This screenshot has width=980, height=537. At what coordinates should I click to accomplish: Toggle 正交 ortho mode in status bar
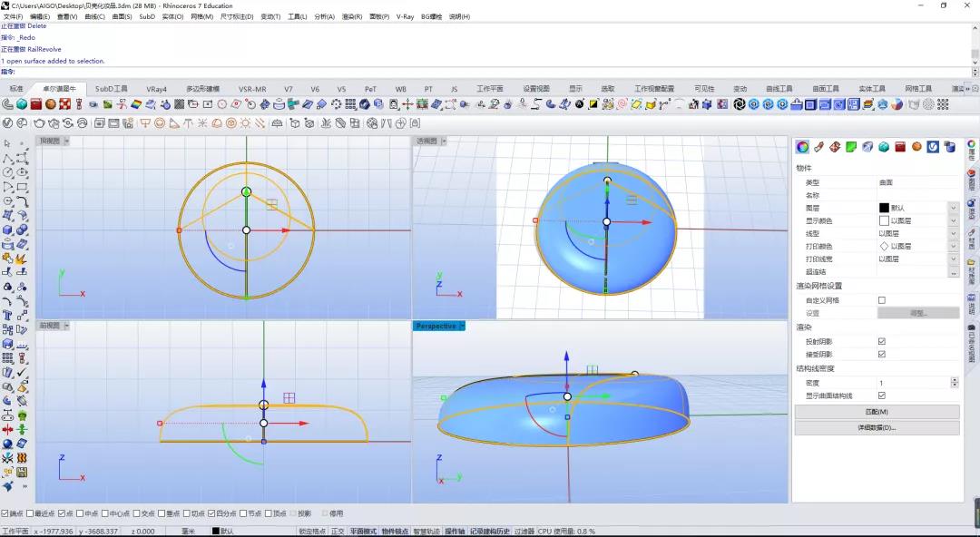tap(338, 532)
